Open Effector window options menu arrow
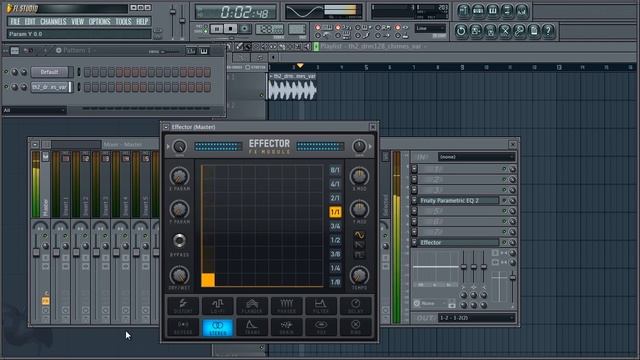 166,127
